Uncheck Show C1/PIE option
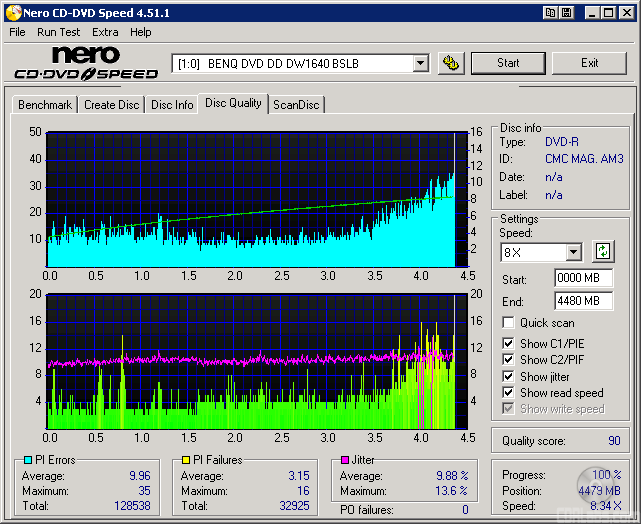This screenshot has width=641, height=524. [508, 344]
